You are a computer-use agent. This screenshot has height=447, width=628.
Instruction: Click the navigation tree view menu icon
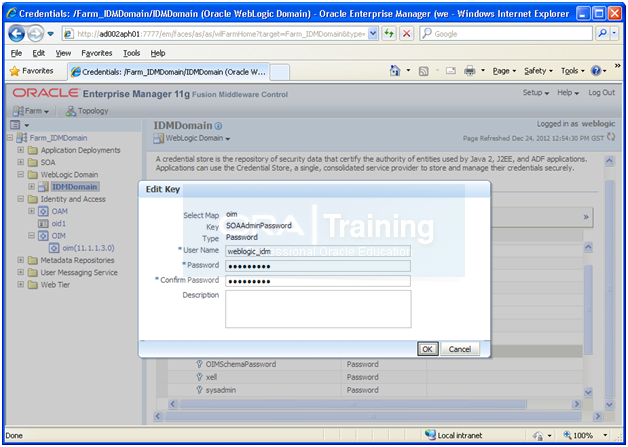[x=15, y=125]
